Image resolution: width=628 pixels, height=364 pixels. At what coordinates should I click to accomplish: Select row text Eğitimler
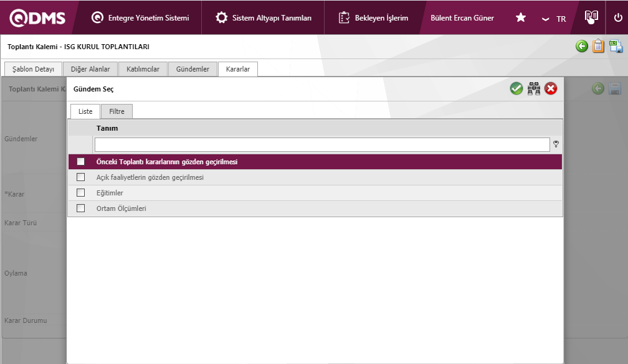pos(110,193)
